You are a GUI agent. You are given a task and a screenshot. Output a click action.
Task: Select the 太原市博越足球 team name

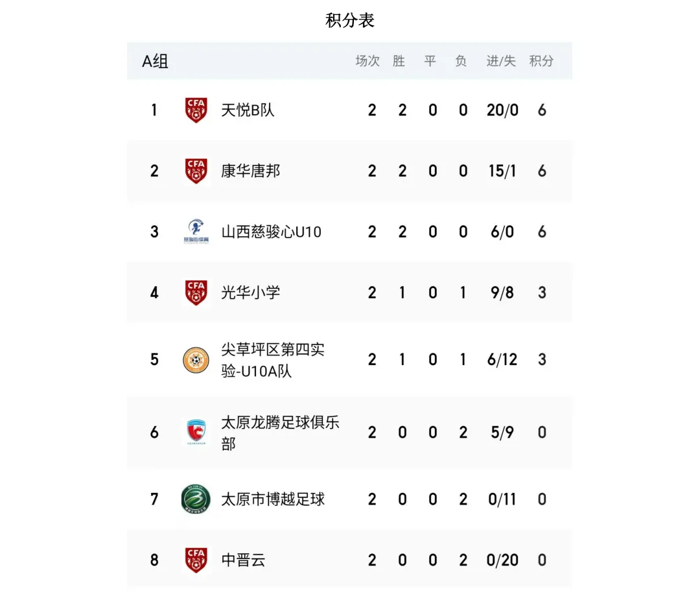pos(273,499)
